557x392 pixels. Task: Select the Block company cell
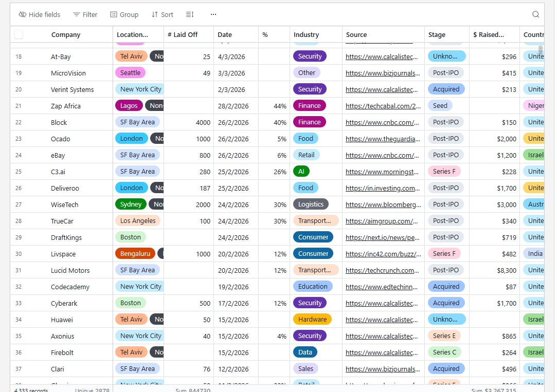click(80, 122)
